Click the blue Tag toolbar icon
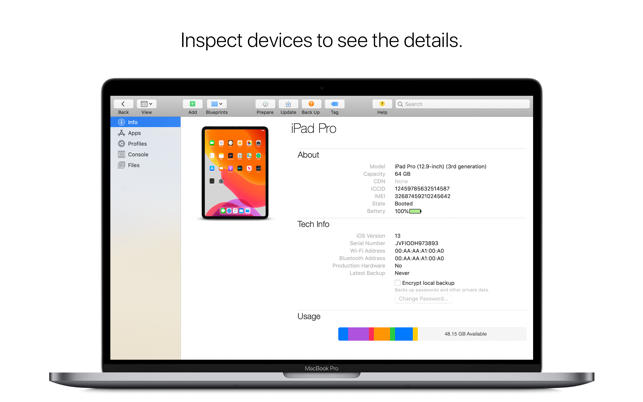This screenshot has width=643, height=402. 335,104
